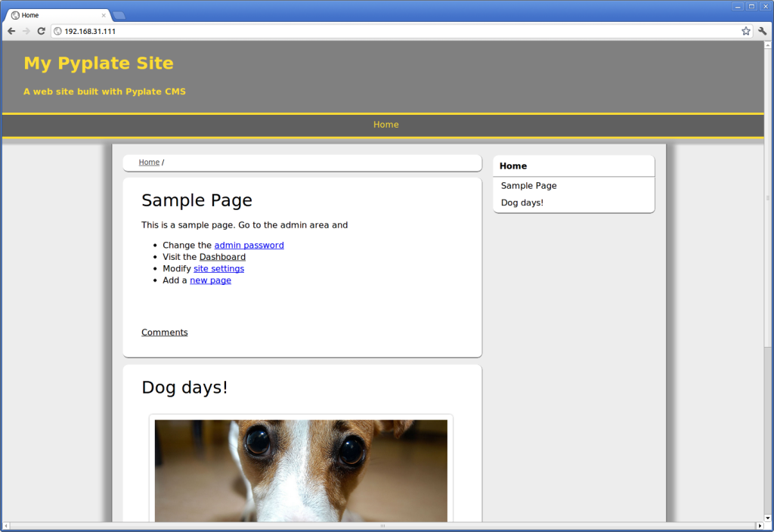Select the Home browser tab
Image resolution: width=774 pixels, height=532 pixels.
click(x=58, y=15)
